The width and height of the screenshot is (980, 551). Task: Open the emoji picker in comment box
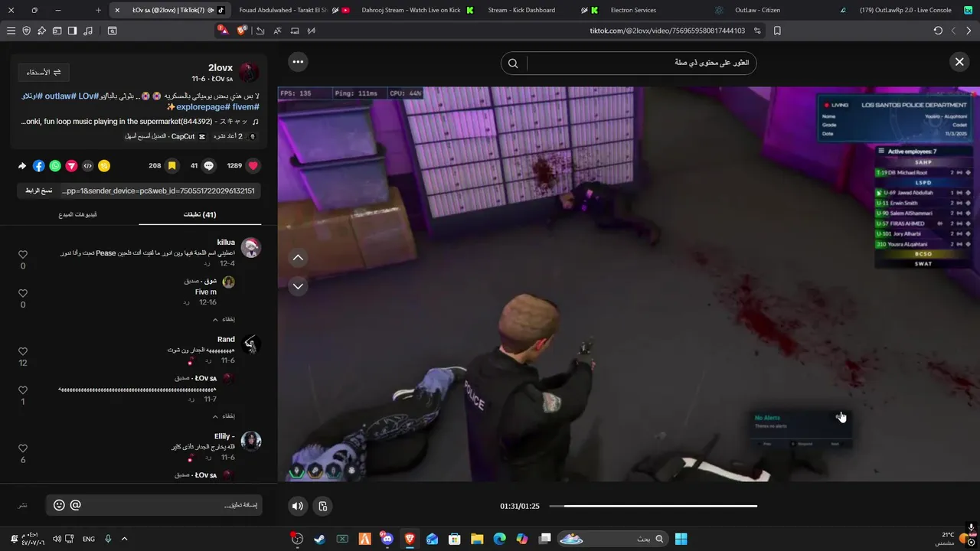[59, 505]
